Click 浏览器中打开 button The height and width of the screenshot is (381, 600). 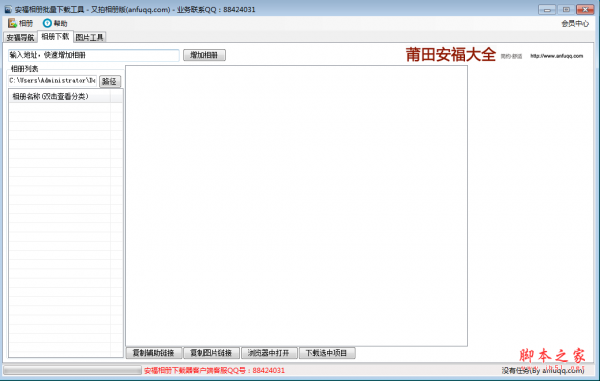[269, 353]
